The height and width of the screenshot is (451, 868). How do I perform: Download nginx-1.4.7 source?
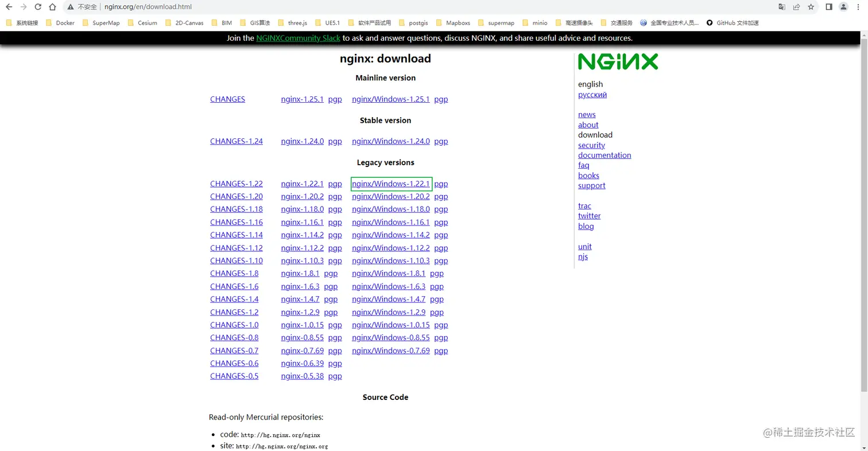tap(300, 299)
